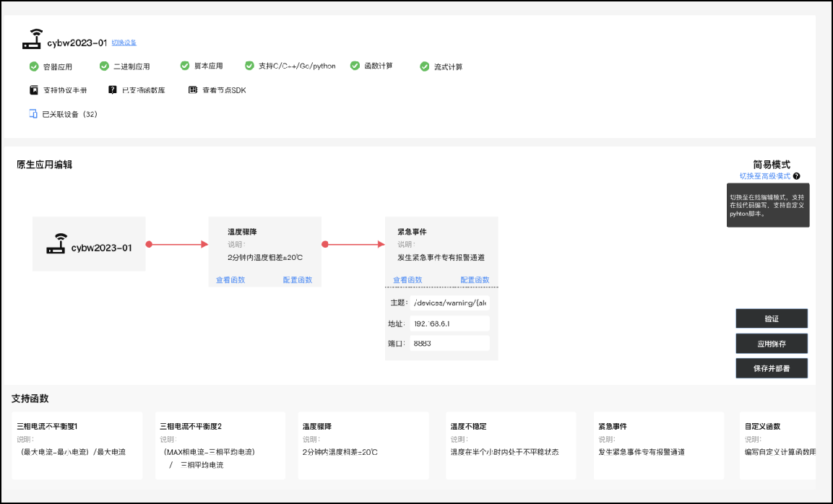Focus the 地址 input field
Image resolution: width=833 pixels, height=504 pixels.
pos(449,323)
